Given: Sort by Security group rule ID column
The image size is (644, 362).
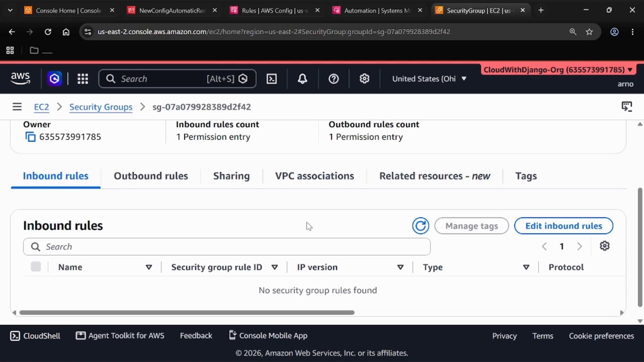Looking at the screenshot, I should [x=274, y=267].
